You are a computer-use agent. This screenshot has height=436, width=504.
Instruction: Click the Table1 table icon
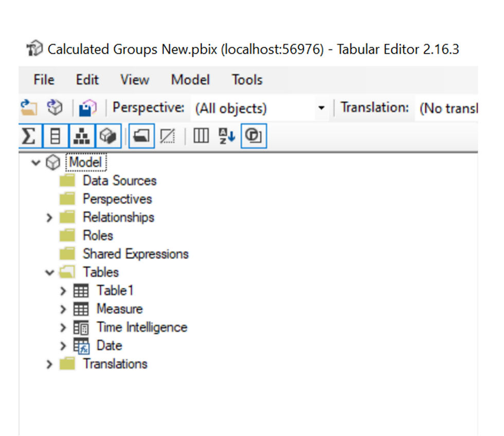pos(81,291)
